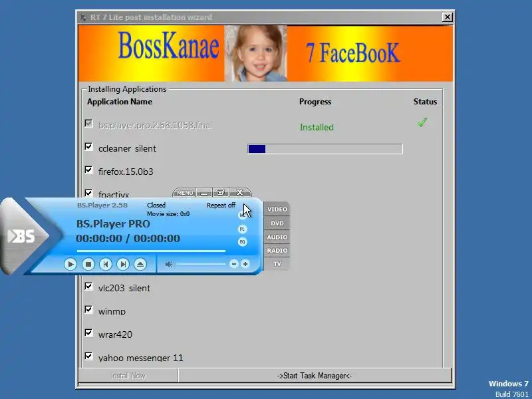Screen dimensions: 532x399
Task: Click the 'wrar420' label
Action: point(115,334)
